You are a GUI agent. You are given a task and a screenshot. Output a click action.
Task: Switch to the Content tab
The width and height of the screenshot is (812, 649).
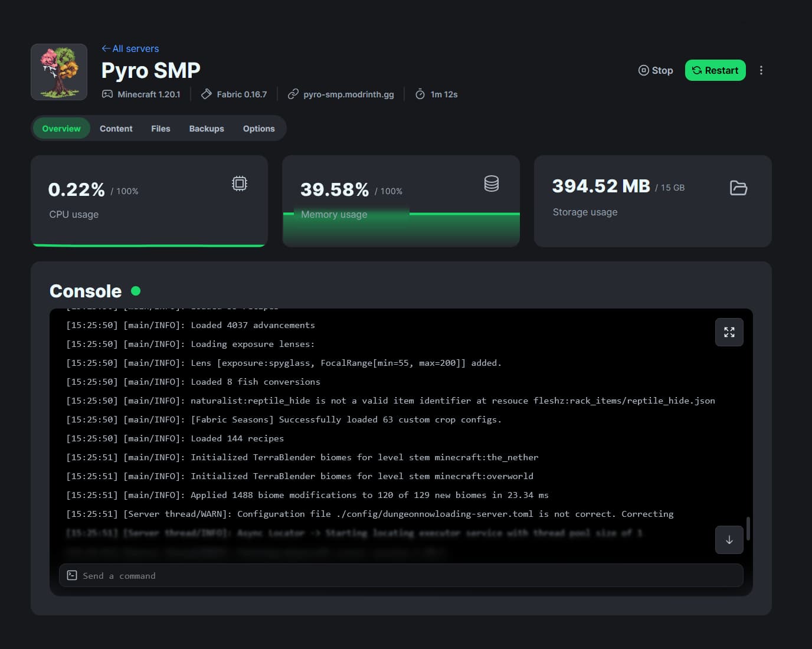coord(116,128)
